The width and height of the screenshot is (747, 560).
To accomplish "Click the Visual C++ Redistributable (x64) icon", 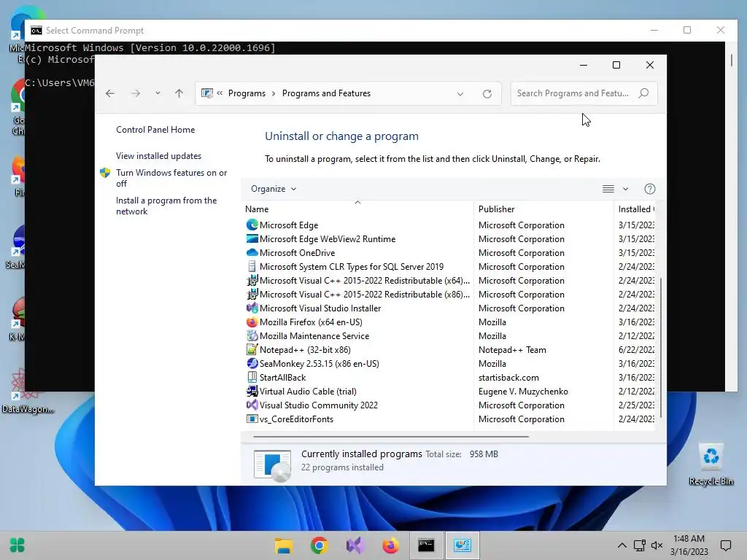I will pyautogui.click(x=252, y=280).
